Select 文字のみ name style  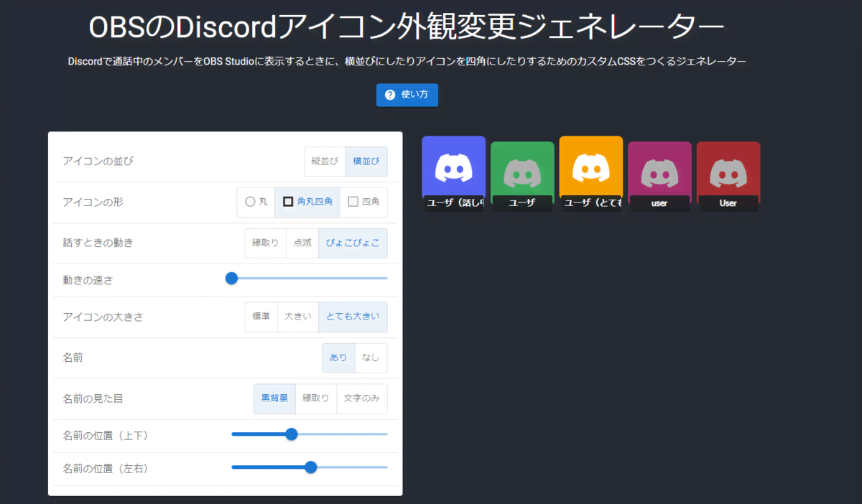[x=362, y=398]
